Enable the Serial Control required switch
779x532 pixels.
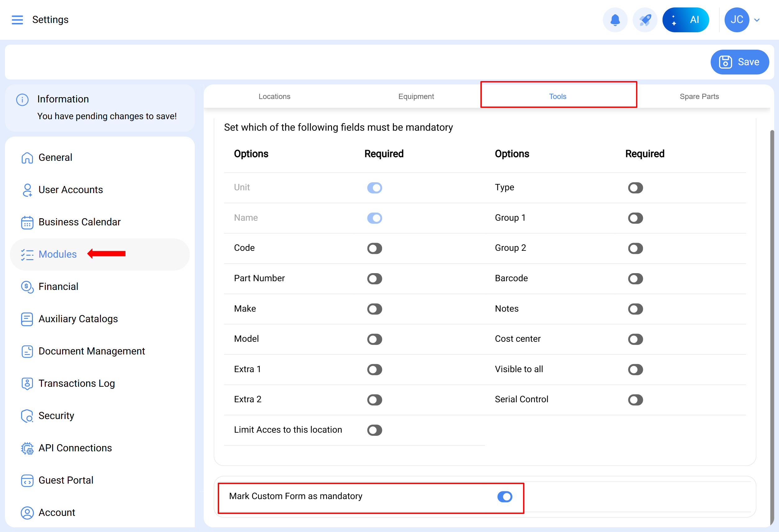[x=635, y=400]
